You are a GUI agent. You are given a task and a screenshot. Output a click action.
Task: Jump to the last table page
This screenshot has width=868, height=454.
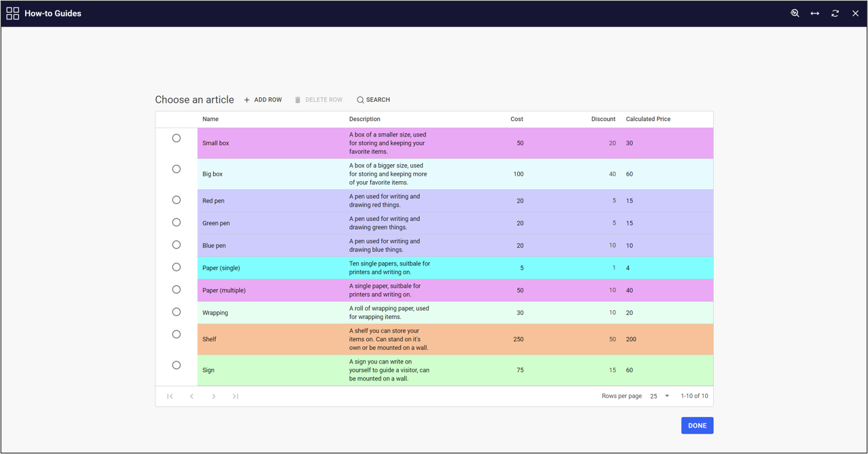pos(235,397)
